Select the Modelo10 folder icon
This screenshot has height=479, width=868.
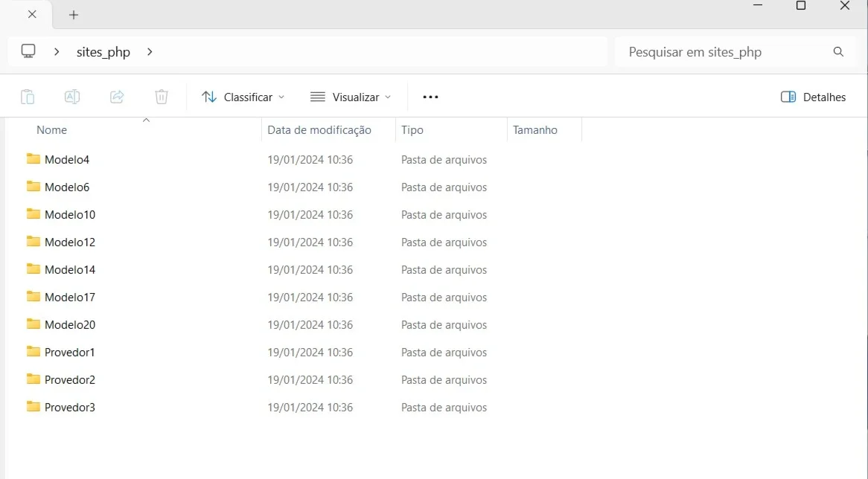[x=33, y=214]
